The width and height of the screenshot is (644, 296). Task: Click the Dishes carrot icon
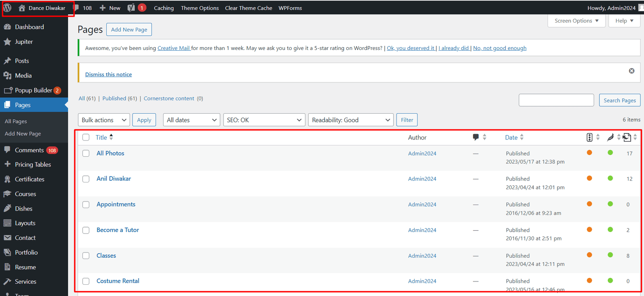7,208
